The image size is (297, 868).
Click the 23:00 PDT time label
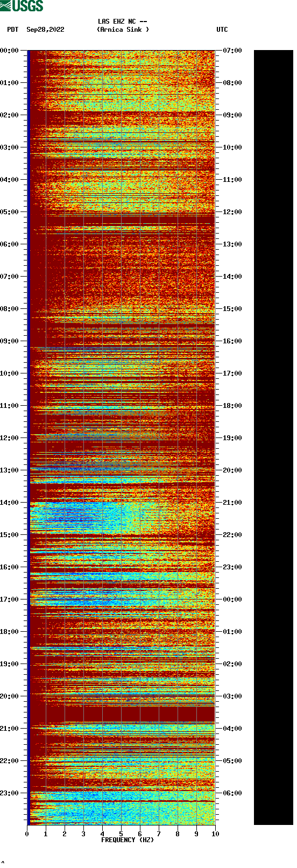(9, 793)
